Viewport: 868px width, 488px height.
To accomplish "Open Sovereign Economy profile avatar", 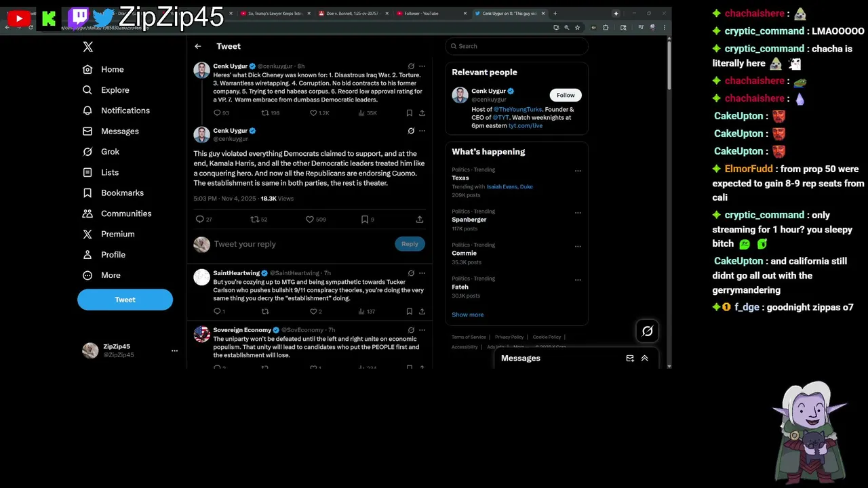I will pos(201,334).
